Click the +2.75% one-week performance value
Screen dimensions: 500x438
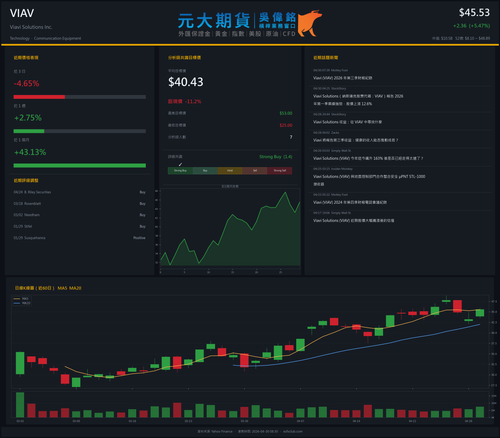coord(28,118)
